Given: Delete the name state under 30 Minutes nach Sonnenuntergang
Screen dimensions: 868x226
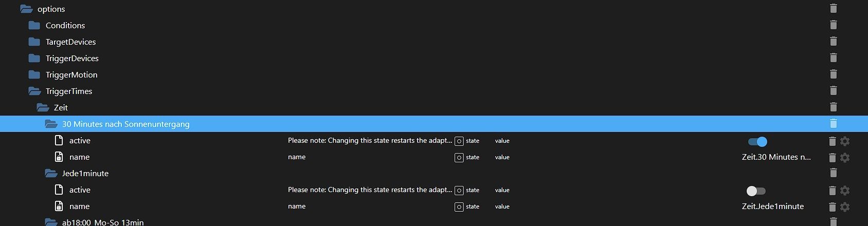Looking at the screenshot, I should click(832, 158).
